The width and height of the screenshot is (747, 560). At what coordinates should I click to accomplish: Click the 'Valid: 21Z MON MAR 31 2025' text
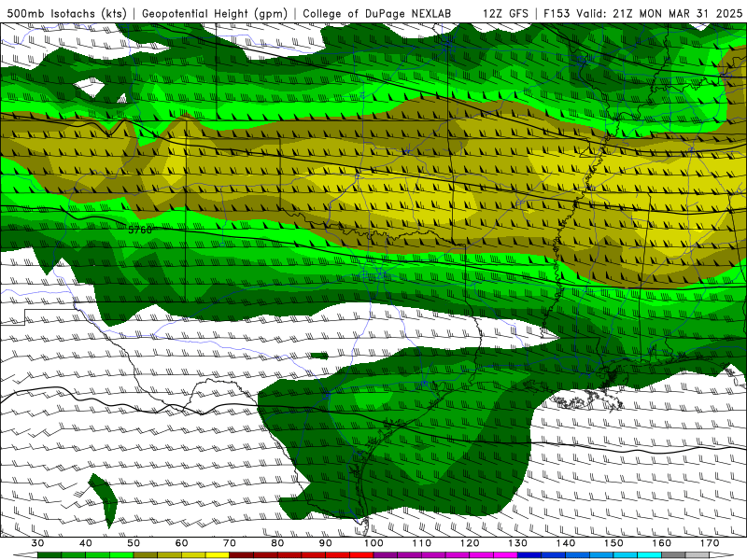click(x=659, y=13)
